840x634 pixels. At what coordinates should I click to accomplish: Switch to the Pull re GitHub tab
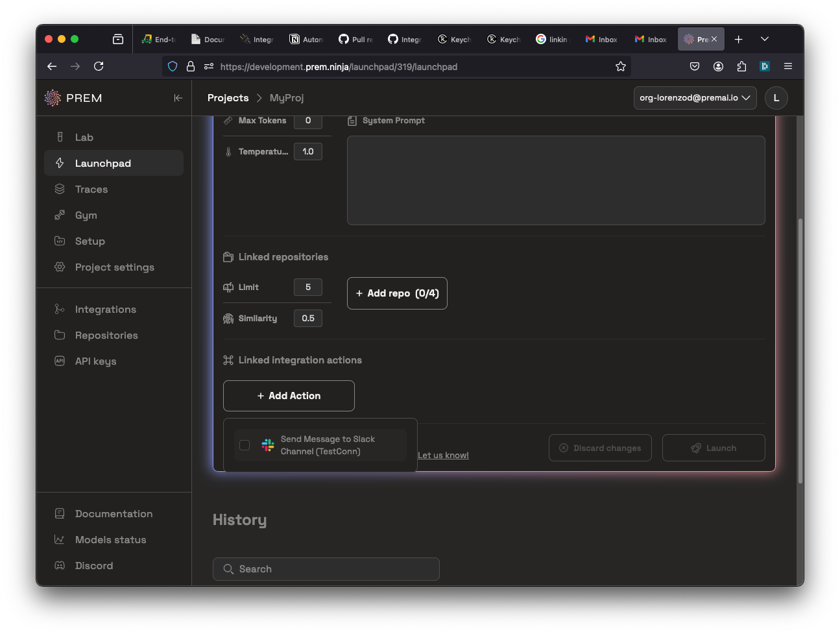coord(355,40)
